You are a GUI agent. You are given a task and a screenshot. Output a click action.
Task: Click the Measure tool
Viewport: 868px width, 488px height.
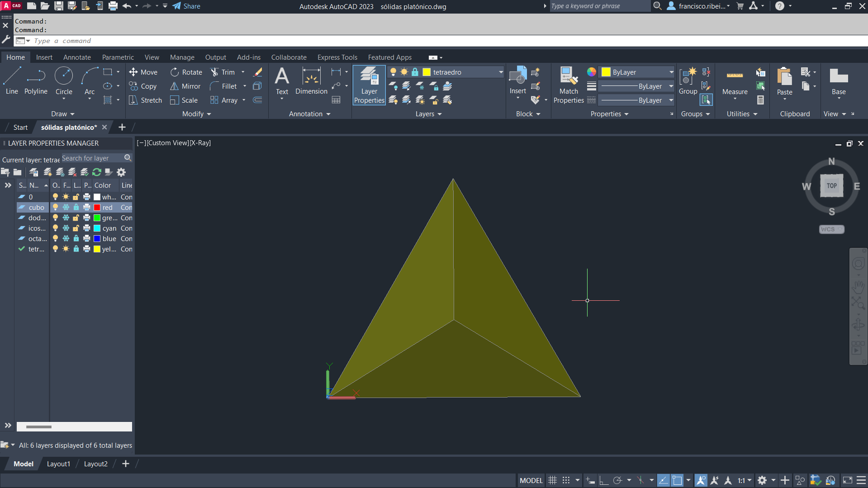735,81
